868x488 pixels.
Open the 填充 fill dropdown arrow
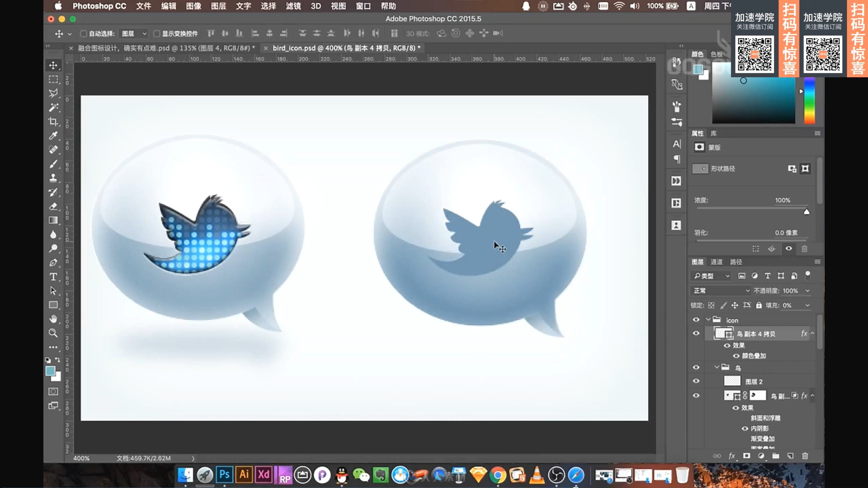807,305
